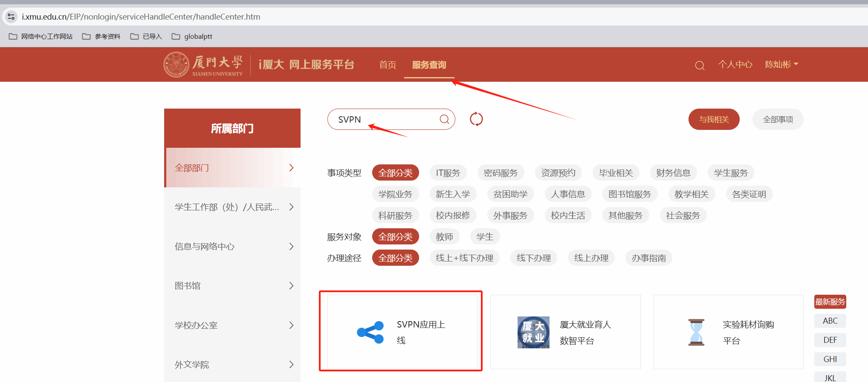Click the 与我相关 button
The width and height of the screenshot is (868, 382).
(x=714, y=119)
